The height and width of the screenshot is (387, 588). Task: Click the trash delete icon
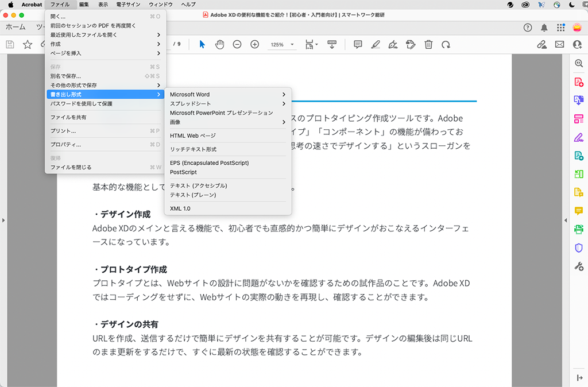coord(428,45)
